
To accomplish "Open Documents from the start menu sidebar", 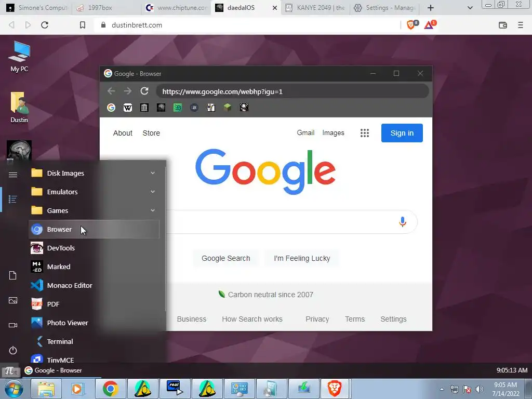I will click(13, 275).
